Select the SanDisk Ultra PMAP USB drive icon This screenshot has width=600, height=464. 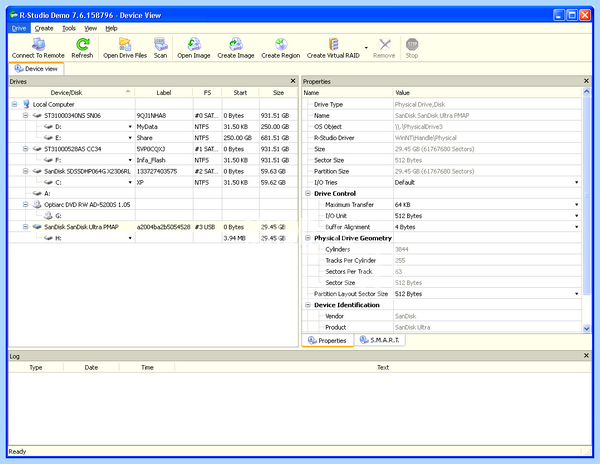click(x=37, y=227)
